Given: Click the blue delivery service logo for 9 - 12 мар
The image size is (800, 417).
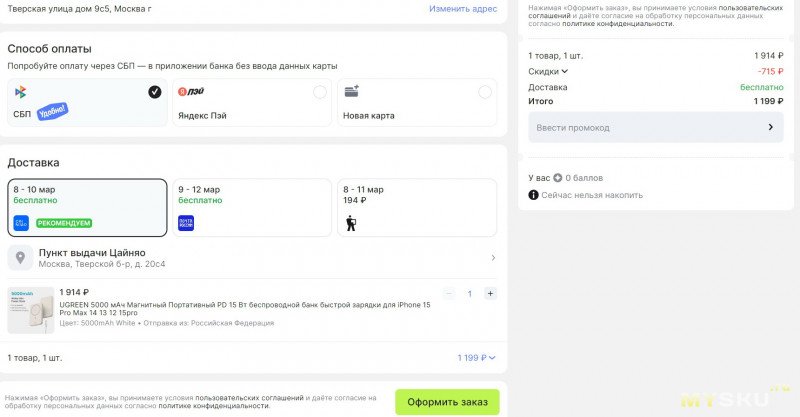Looking at the screenshot, I should point(186,223).
